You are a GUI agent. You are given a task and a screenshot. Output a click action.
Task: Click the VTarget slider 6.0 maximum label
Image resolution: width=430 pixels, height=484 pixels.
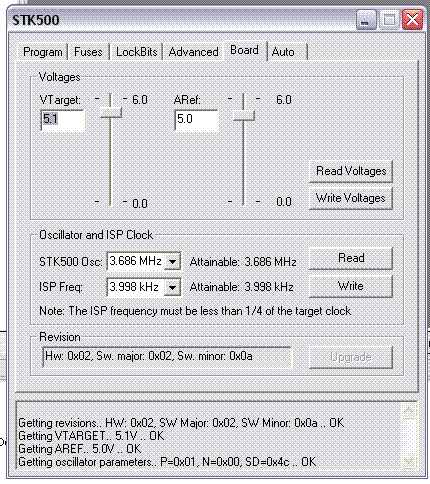[140, 100]
